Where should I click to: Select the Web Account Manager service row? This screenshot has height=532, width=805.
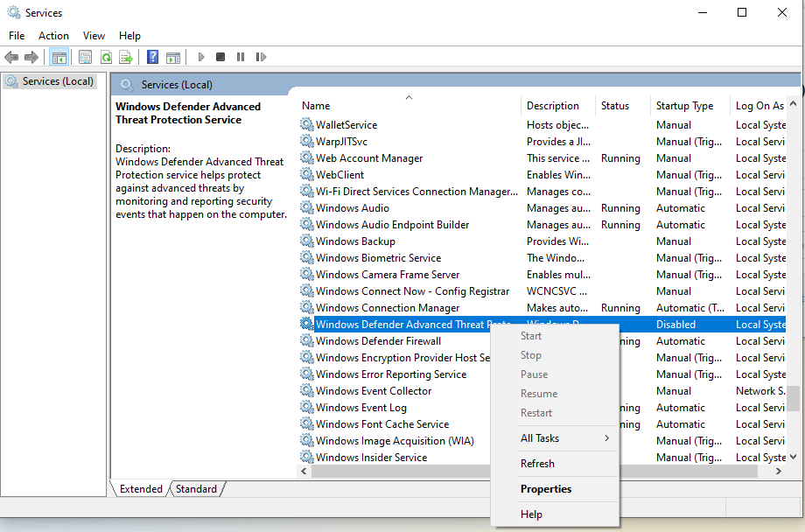(x=542, y=158)
